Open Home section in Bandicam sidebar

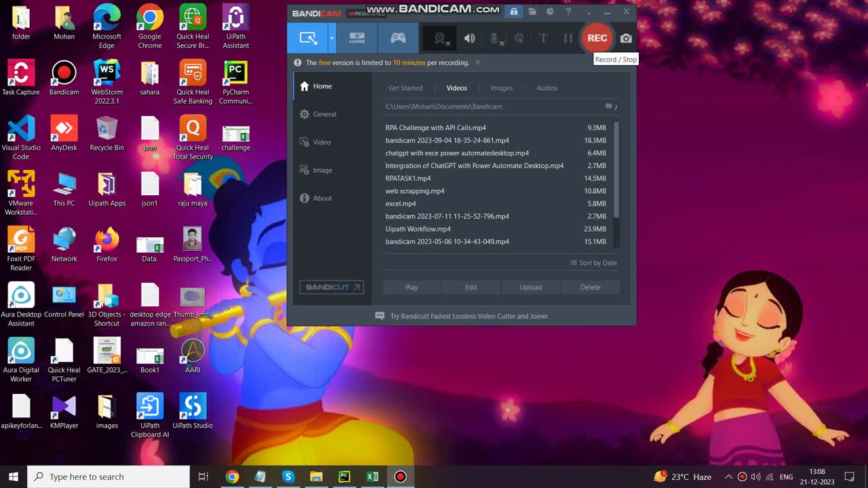point(332,86)
